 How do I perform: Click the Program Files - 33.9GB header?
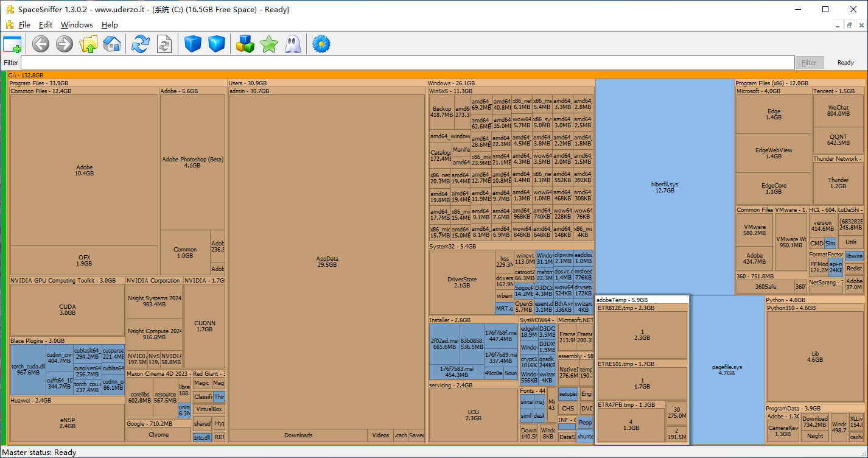pyautogui.click(x=117, y=83)
